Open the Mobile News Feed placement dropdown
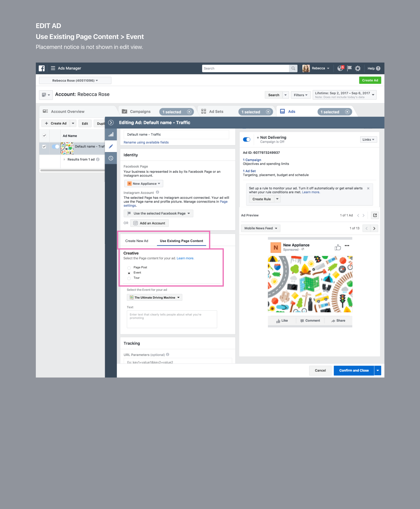 261,228
